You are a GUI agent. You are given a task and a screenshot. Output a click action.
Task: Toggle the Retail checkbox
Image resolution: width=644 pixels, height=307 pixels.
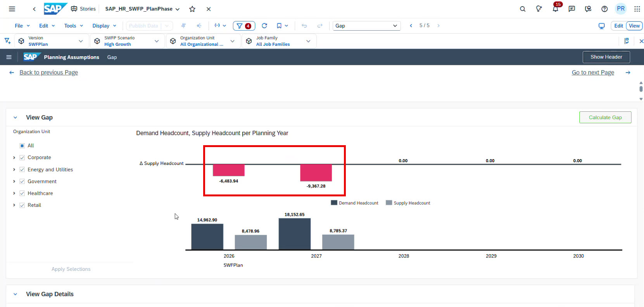(x=22, y=205)
